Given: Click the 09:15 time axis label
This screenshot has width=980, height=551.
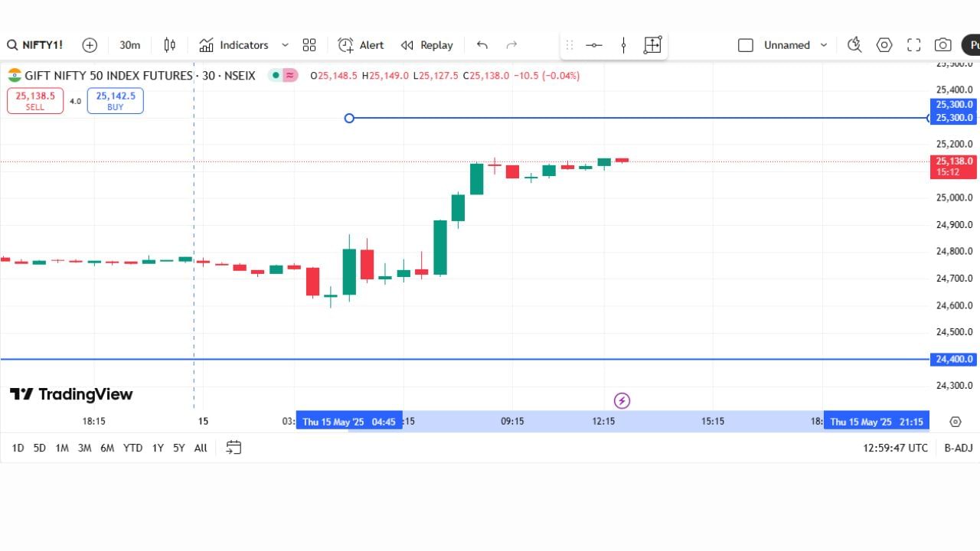Looking at the screenshot, I should [x=512, y=422].
